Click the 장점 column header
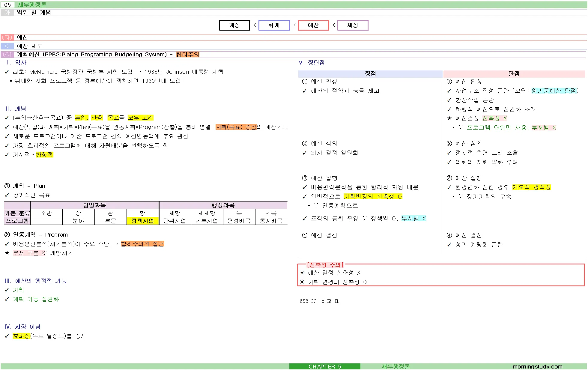Image resolution: width=588 pixels, height=370 pixels. tap(371, 74)
